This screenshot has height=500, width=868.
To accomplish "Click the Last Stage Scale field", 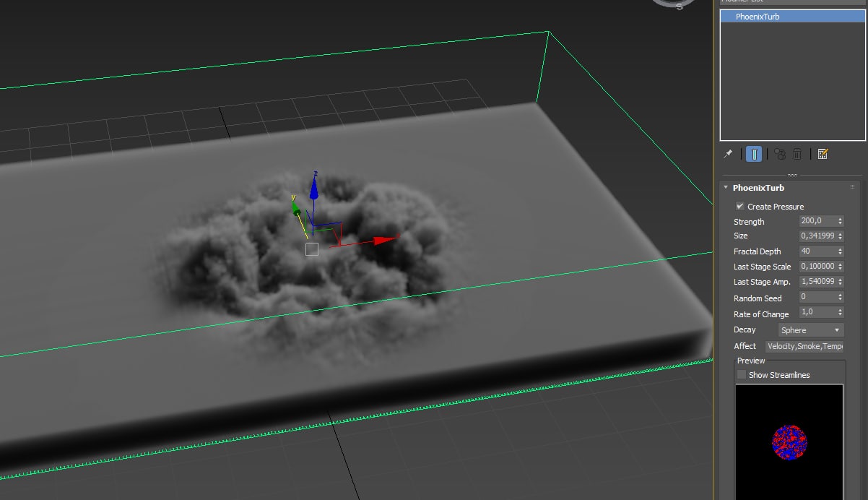I will point(817,267).
